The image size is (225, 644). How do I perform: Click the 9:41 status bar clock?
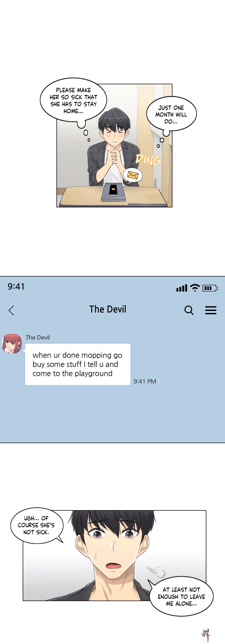(x=16, y=287)
